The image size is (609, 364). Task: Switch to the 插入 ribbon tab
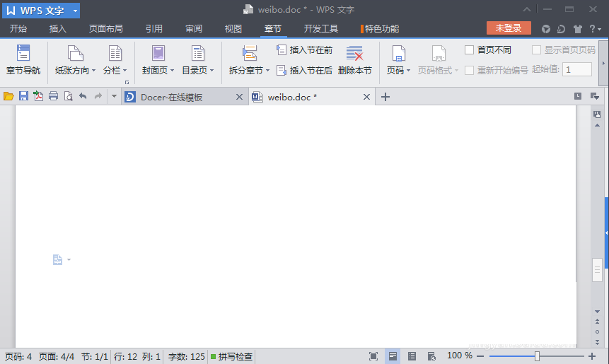point(58,29)
